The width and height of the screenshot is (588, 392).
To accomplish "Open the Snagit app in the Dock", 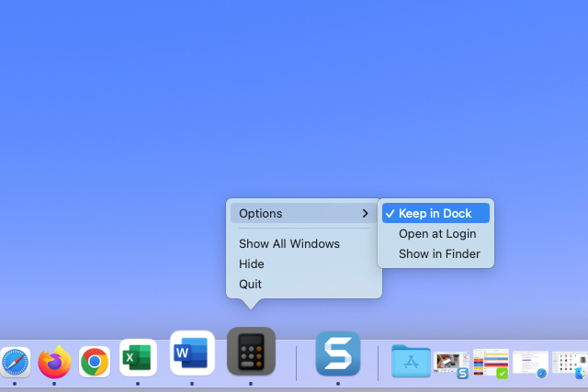I will tap(338, 353).
